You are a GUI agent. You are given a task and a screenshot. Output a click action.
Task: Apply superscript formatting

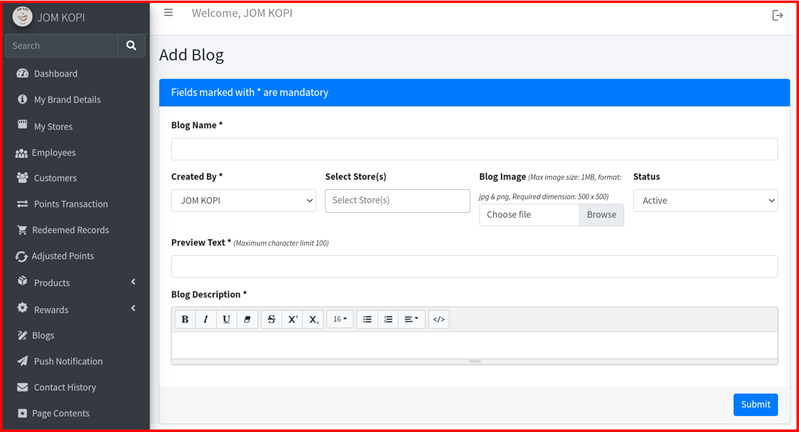coord(292,319)
